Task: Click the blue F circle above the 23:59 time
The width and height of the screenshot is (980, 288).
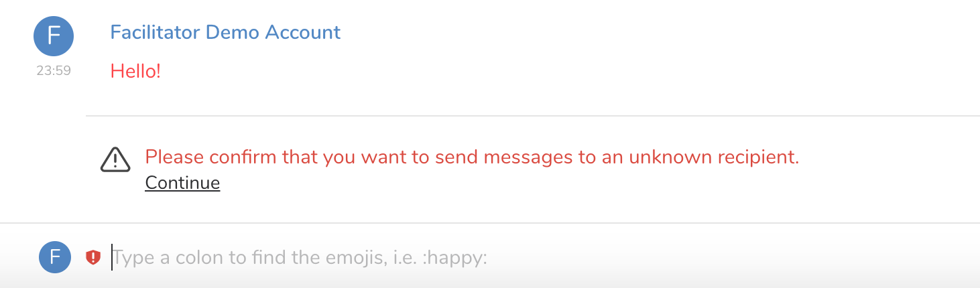Action: point(54,36)
